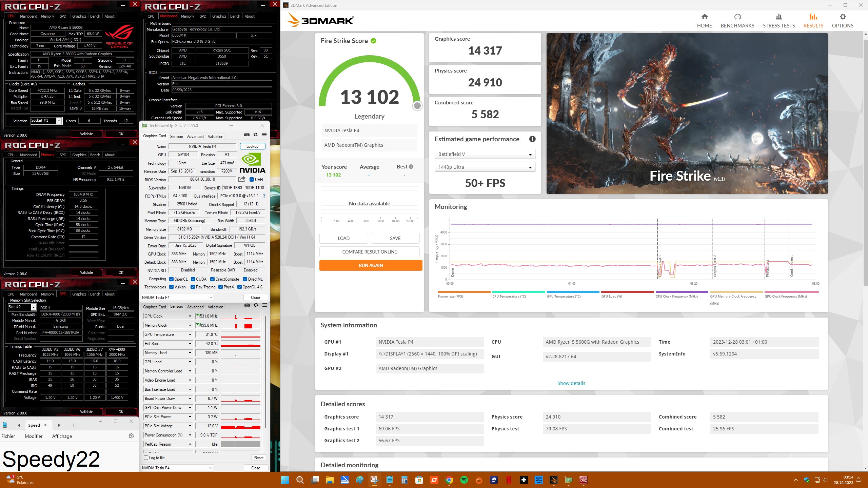The width and height of the screenshot is (868, 488).
Task: Toggle the OpenCL checkbox
Action: click(171, 279)
